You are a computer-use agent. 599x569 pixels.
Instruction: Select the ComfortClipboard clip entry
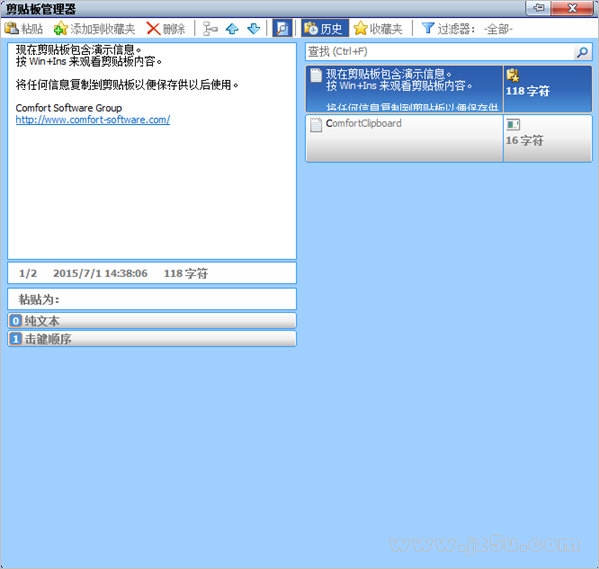click(x=448, y=138)
